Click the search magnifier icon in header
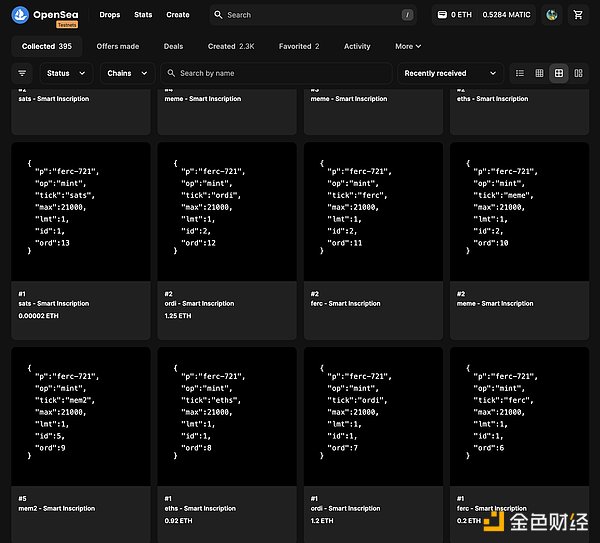 coord(219,15)
